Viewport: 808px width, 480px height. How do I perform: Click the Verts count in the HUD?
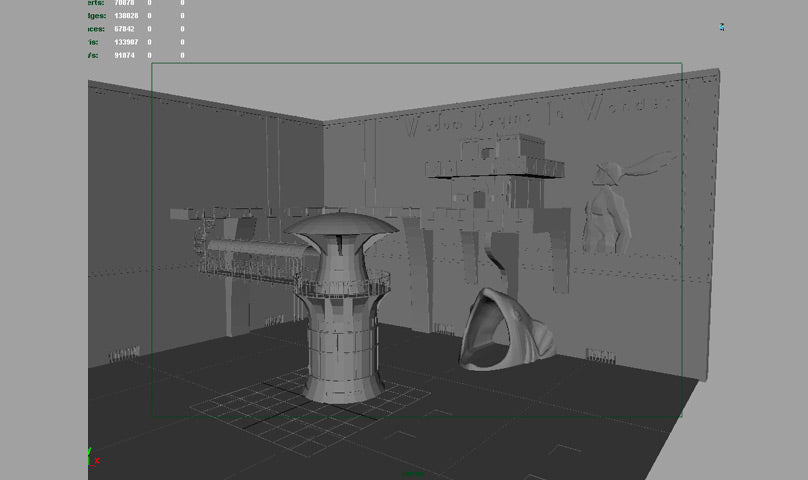pyautogui.click(x=125, y=3)
